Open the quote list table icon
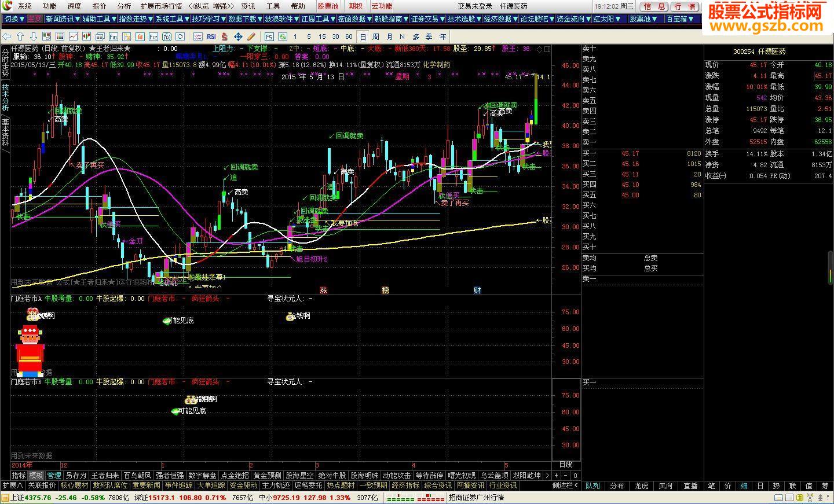The height and width of the screenshot is (504, 834). 47,36
